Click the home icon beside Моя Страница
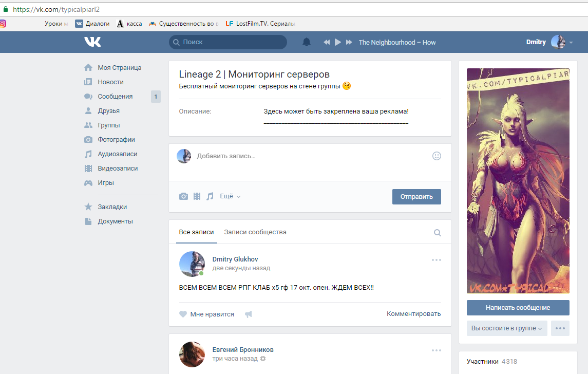 88,67
